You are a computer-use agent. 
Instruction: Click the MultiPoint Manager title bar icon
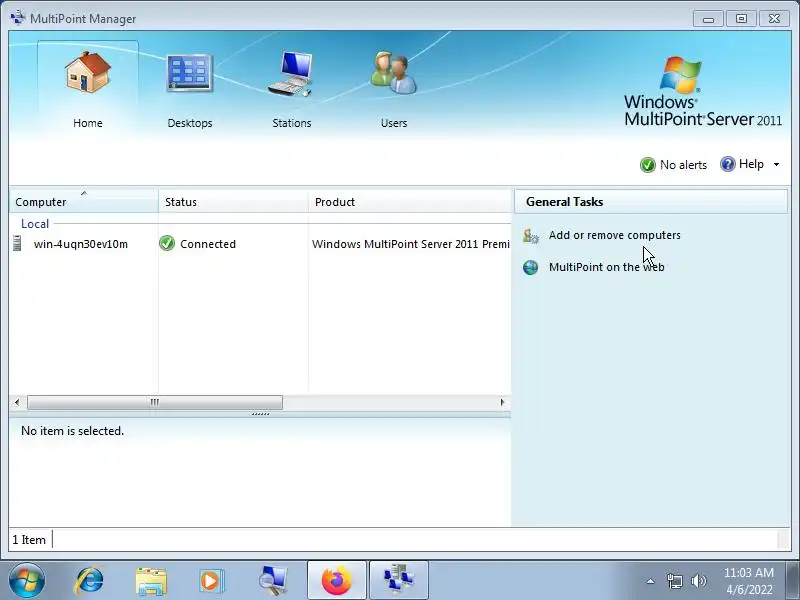point(18,18)
